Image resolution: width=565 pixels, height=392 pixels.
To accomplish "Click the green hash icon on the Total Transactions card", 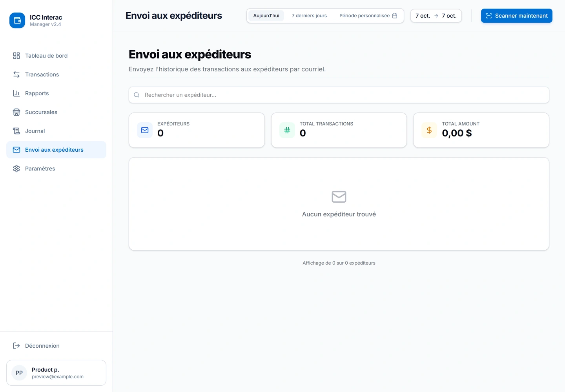I will coord(287,130).
